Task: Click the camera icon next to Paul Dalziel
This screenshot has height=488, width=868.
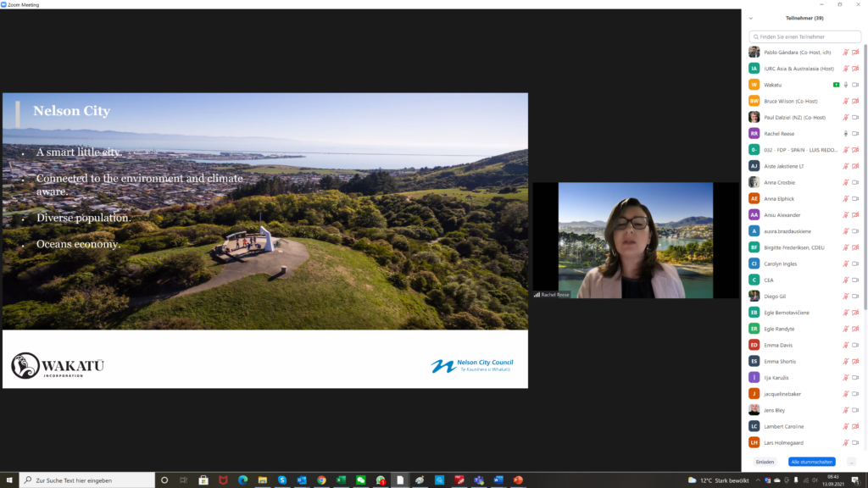Action: click(855, 118)
